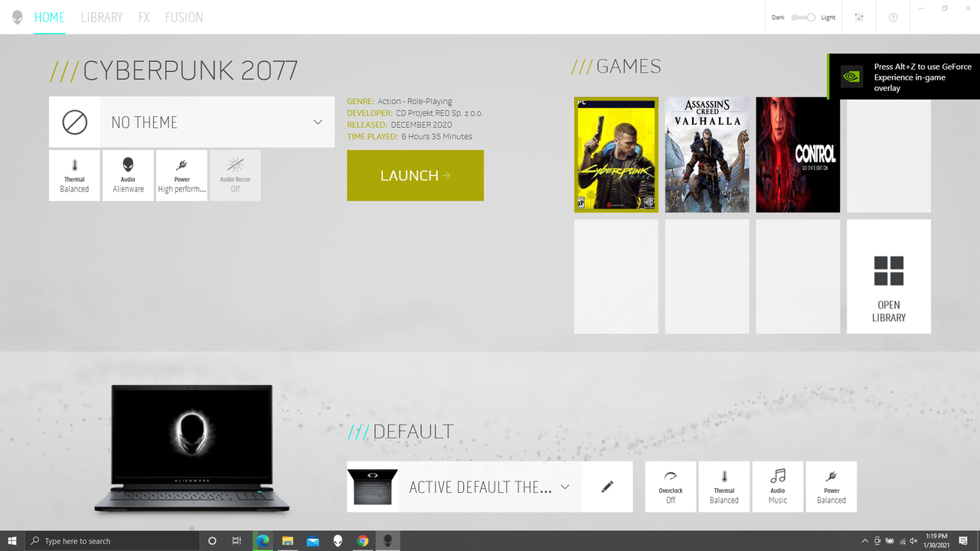
Task: Toggle the Dark/Light theme switch
Action: 803,17
